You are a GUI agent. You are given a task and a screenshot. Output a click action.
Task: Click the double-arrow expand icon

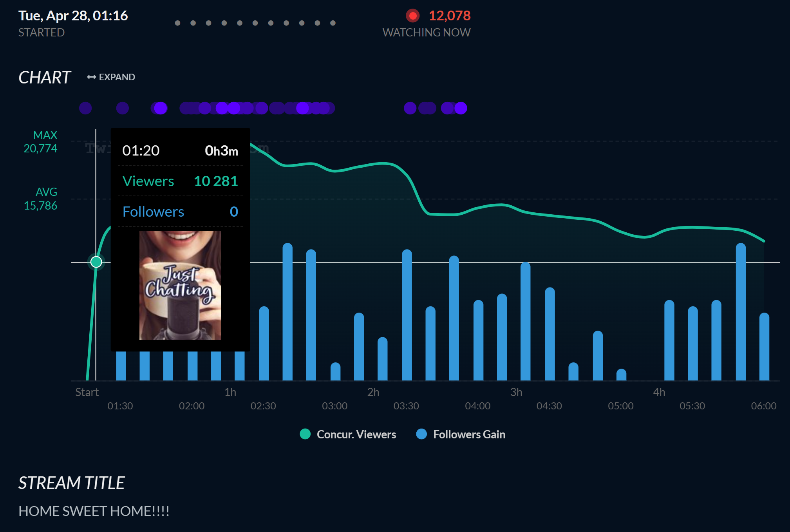tap(91, 77)
